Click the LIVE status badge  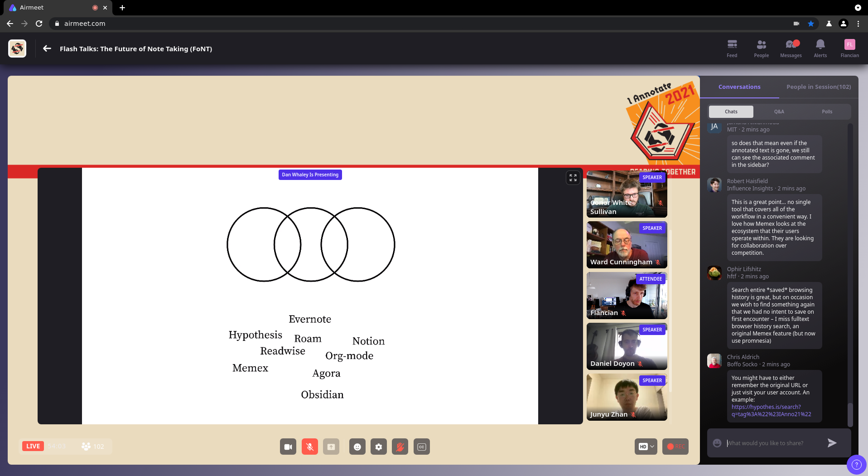(x=33, y=446)
